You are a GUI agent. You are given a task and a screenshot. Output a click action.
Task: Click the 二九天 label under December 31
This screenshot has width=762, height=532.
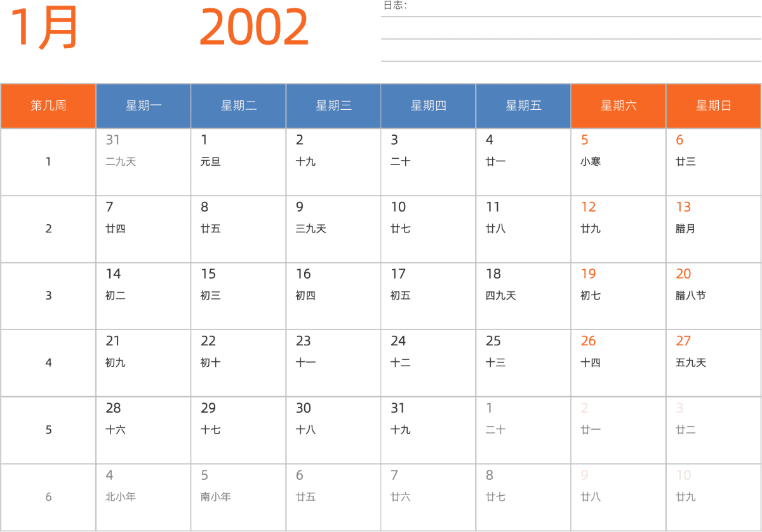click(x=121, y=162)
